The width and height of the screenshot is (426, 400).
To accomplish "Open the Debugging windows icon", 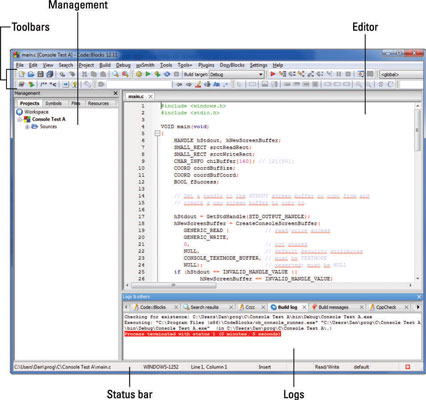I will pyautogui.click(x=360, y=74).
